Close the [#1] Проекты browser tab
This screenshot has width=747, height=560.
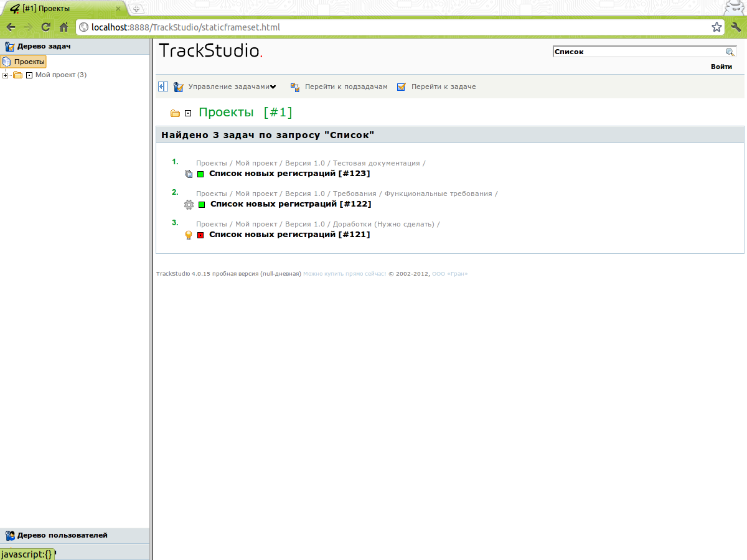[x=118, y=9]
